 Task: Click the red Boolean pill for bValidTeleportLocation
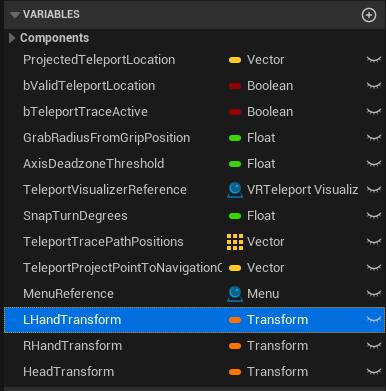tap(235, 86)
